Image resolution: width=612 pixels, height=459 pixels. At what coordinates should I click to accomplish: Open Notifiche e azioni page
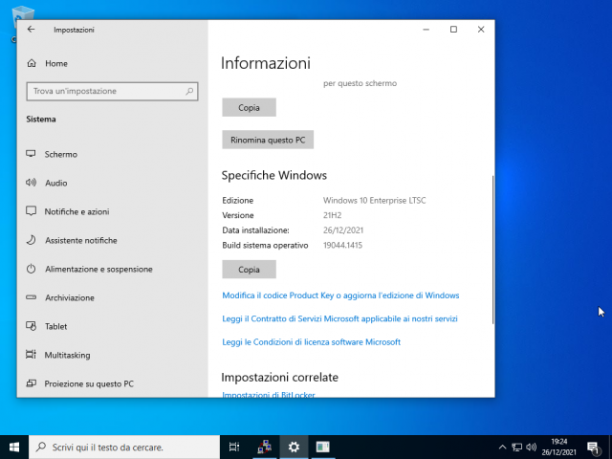(77, 212)
